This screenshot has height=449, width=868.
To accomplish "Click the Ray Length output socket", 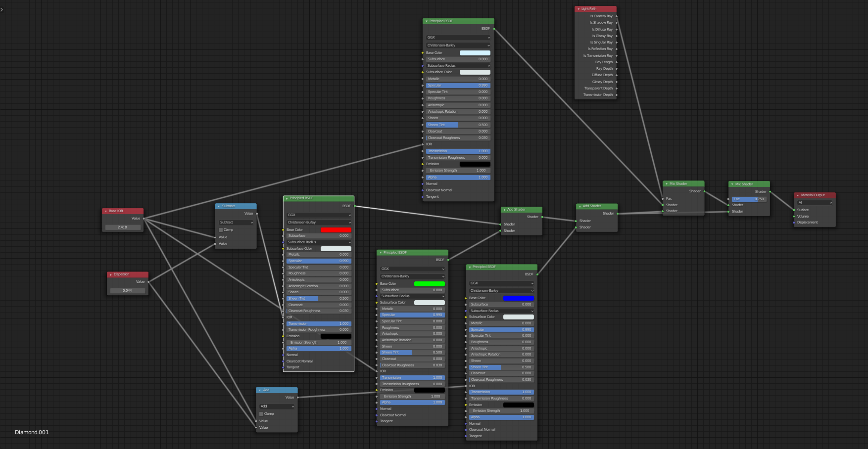I will 616,62.
